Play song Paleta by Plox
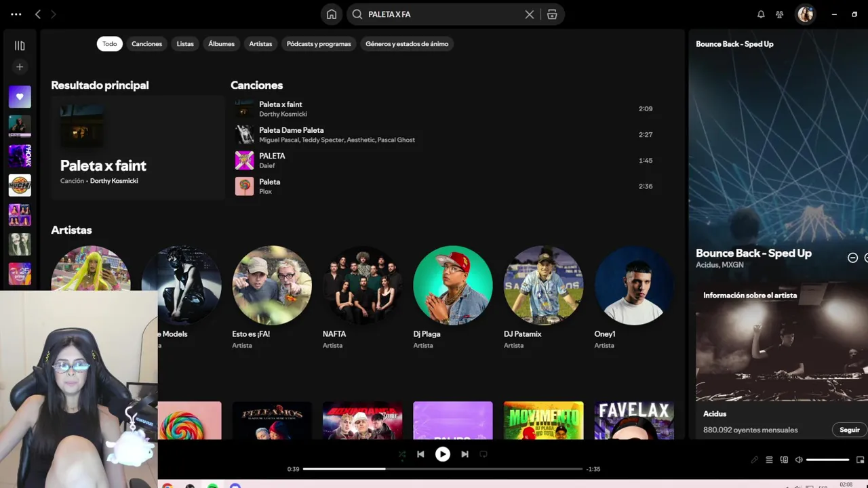Viewport: 868px width, 488px height. pyautogui.click(x=444, y=186)
